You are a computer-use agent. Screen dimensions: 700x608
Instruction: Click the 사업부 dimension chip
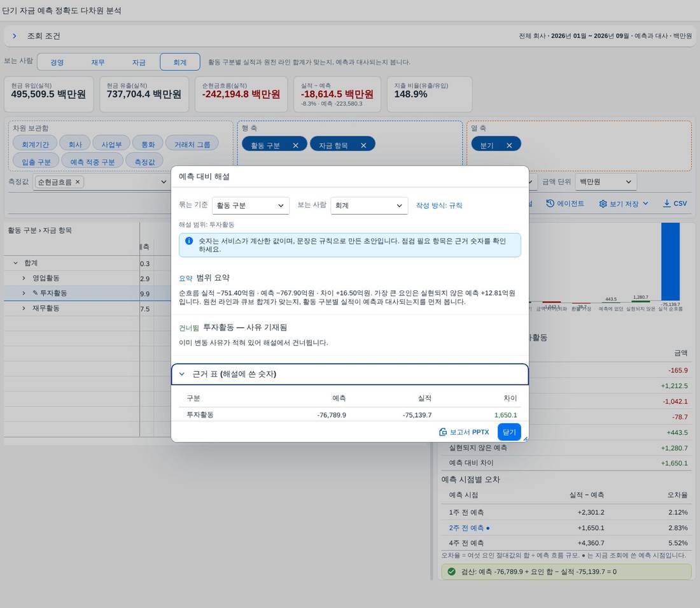(x=111, y=145)
